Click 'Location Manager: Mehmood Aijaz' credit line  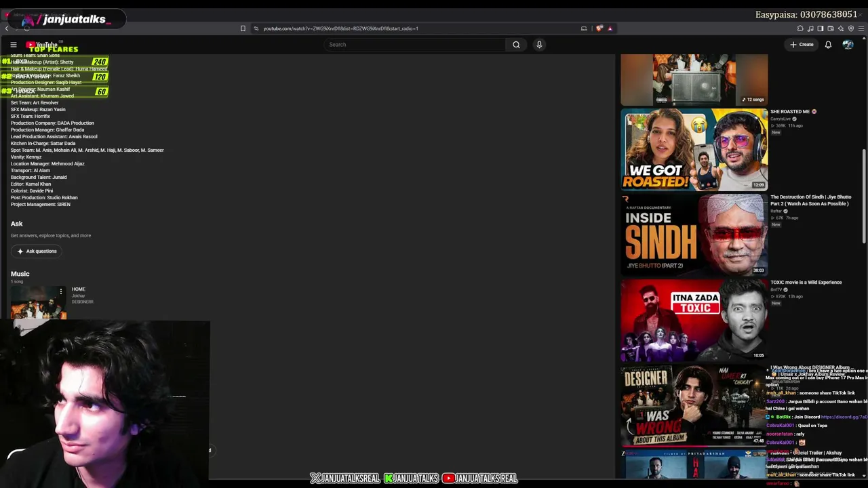coord(47,164)
